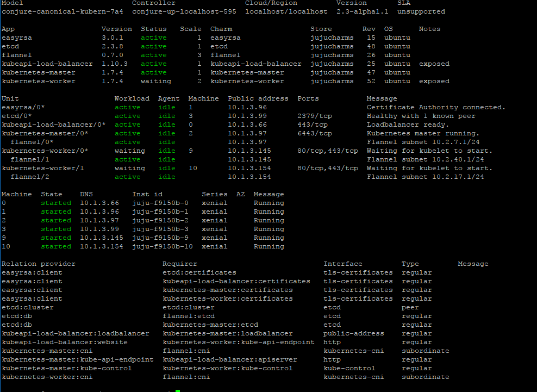Click the instance id juju-f9150b-1

tap(160, 211)
